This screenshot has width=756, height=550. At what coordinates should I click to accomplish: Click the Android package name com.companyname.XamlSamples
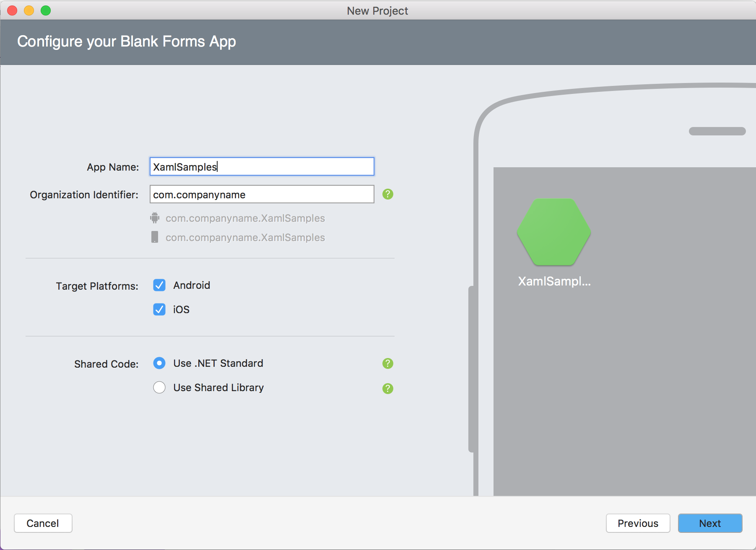click(245, 218)
